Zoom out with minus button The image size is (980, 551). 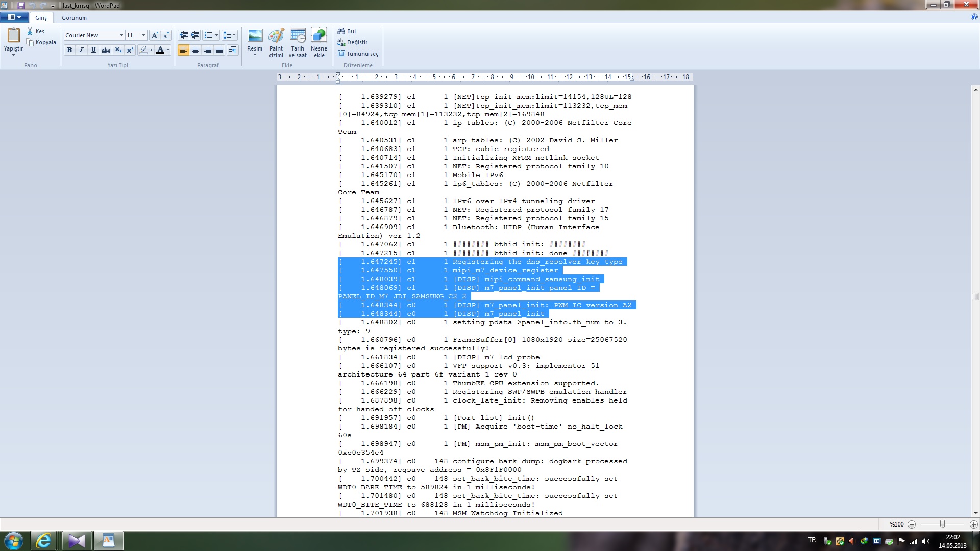pyautogui.click(x=912, y=524)
